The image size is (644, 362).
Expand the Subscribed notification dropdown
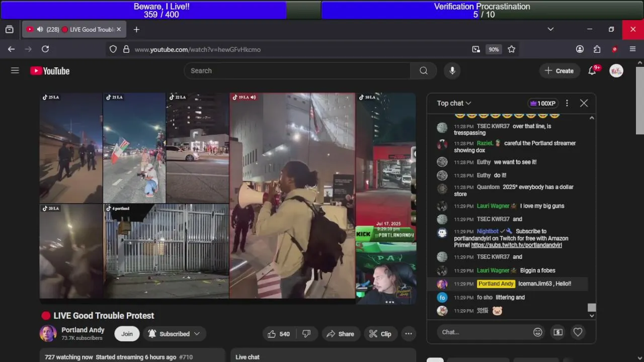174,334
